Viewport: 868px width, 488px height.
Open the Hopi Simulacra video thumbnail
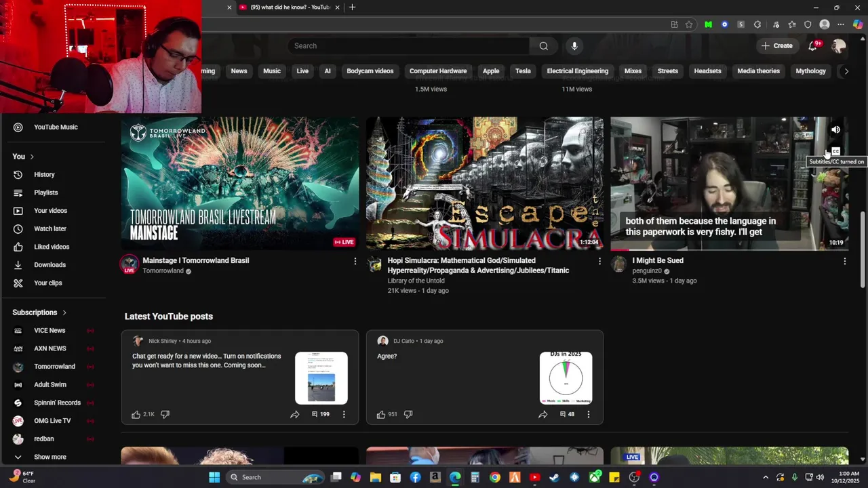[x=484, y=183]
